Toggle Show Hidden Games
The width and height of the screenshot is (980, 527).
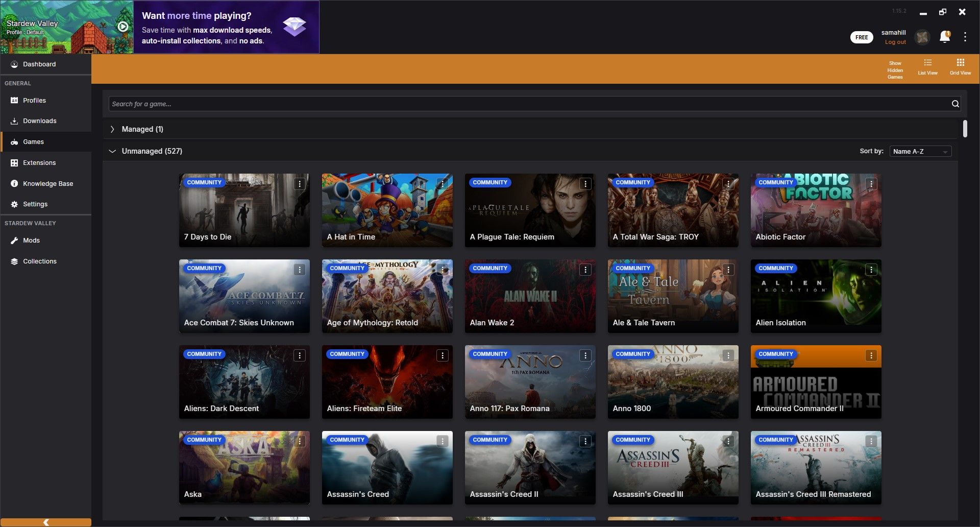tap(895, 69)
